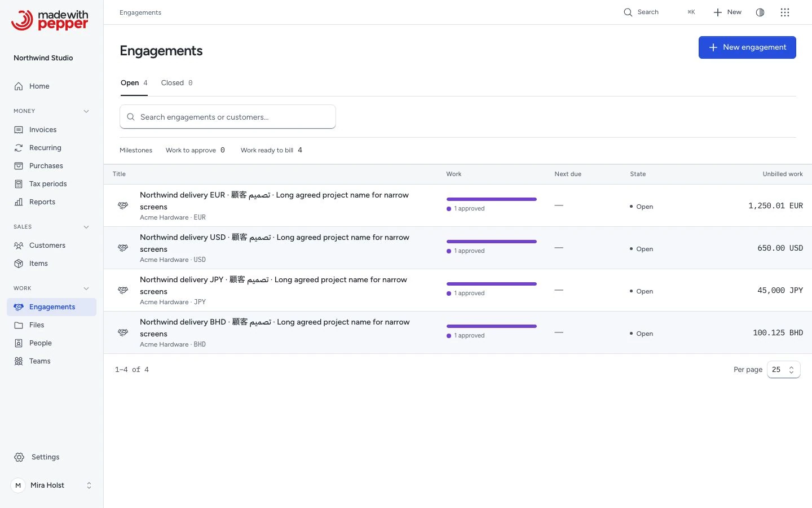Toggle the contrast theme icon

tap(760, 12)
